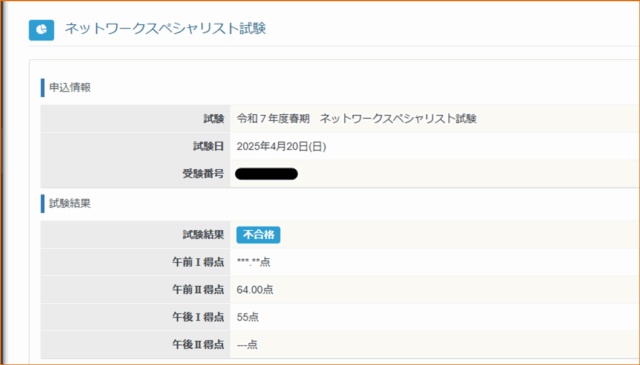
Task: Select the 試験結果 section heading
Action: [70, 203]
